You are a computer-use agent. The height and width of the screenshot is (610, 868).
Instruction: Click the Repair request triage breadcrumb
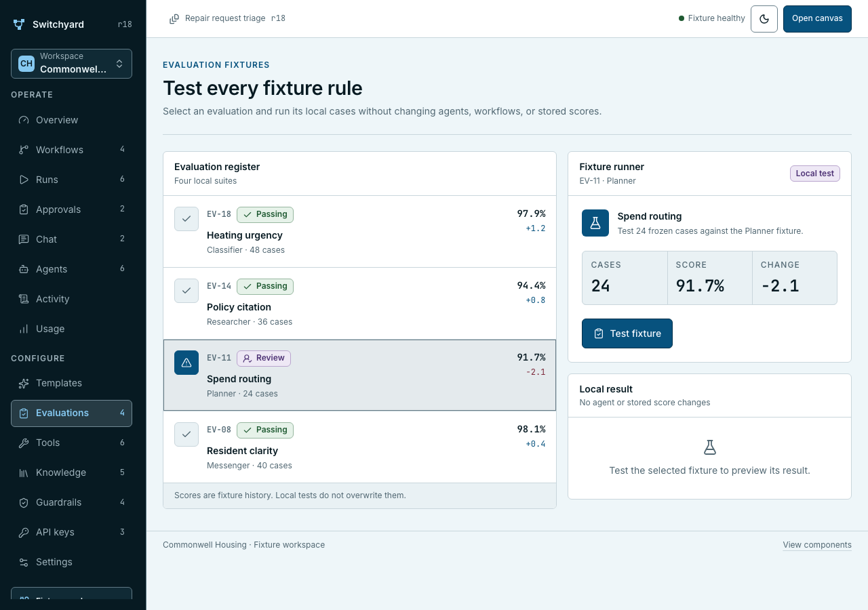[x=225, y=18]
